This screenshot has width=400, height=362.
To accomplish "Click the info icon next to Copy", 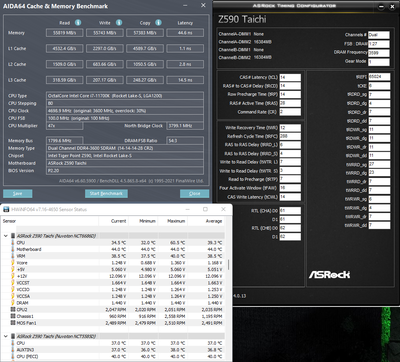I will (158, 23).
